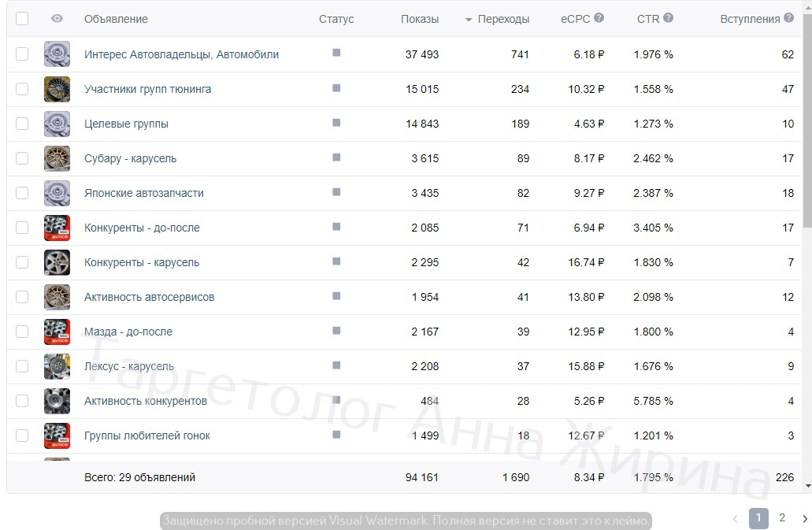The height and width of the screenshot is (530, 812).
Task: Open thumbnail of Субару - карусель ad
Action: (57, 158)
